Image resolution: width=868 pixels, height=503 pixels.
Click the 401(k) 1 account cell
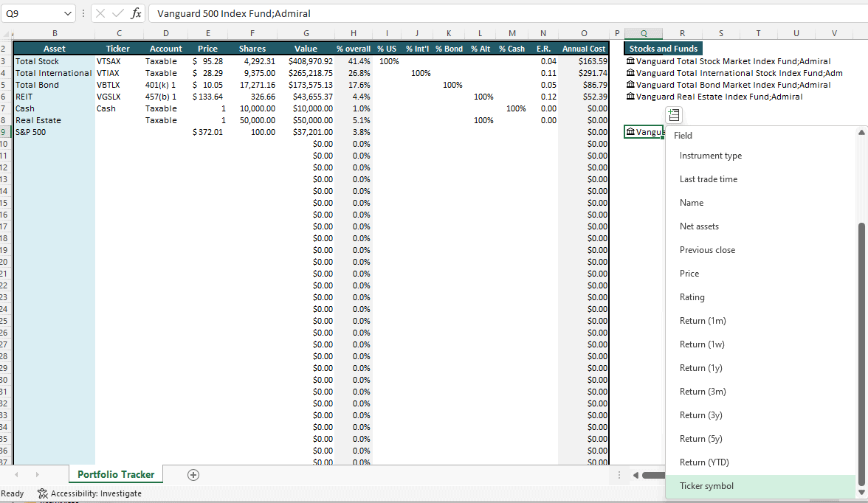click(x=165, y=85)
